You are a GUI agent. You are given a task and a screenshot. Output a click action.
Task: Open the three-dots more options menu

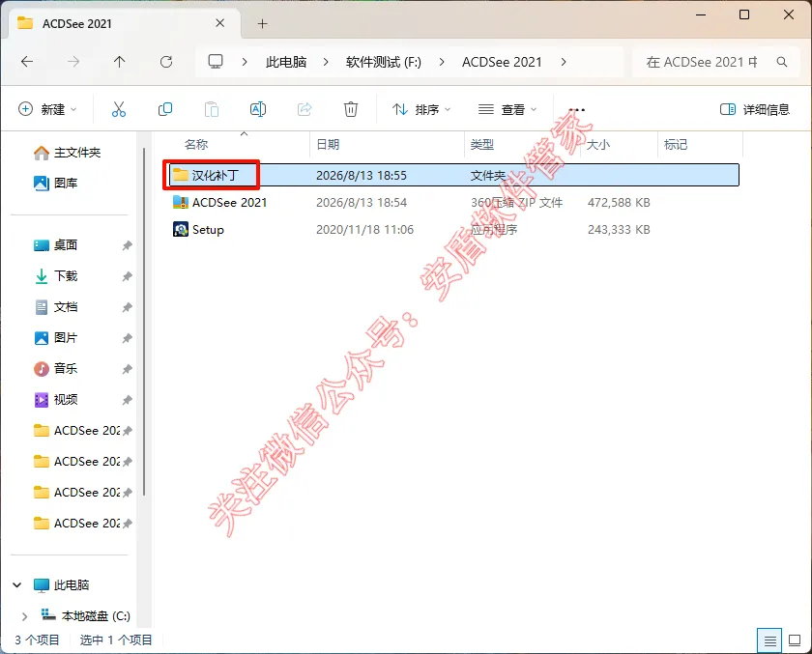[576, 110]
